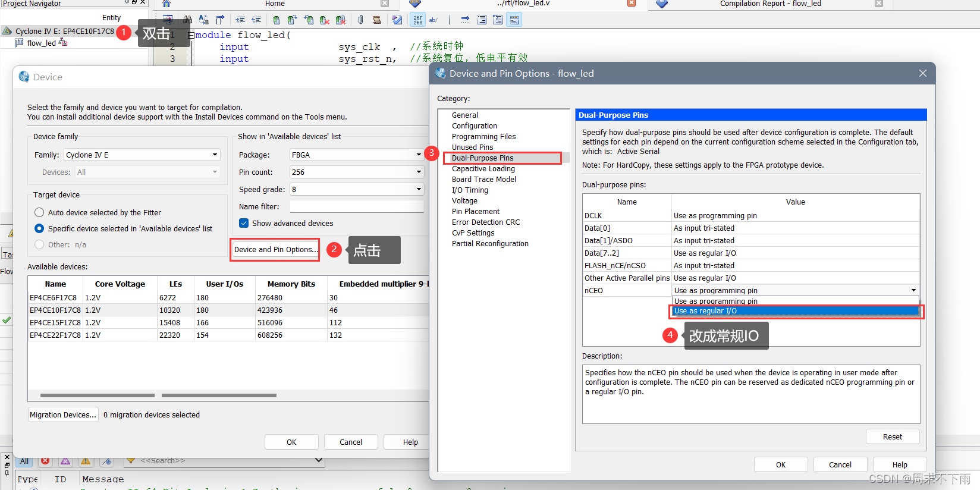Select Error Detection CRC category

coord(486,222)
